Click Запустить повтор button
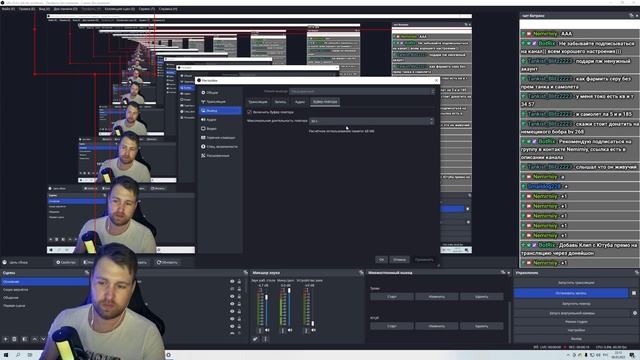 click(576, 304)
